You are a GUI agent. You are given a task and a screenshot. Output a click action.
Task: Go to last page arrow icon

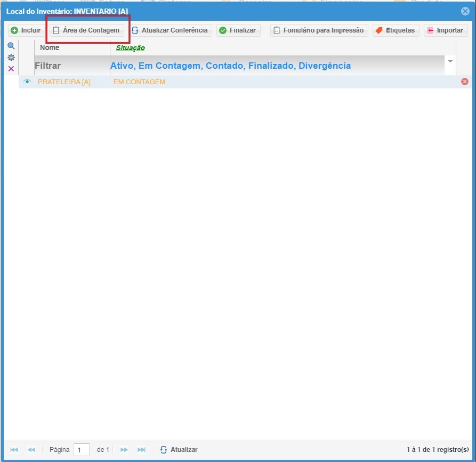(141, 450)
